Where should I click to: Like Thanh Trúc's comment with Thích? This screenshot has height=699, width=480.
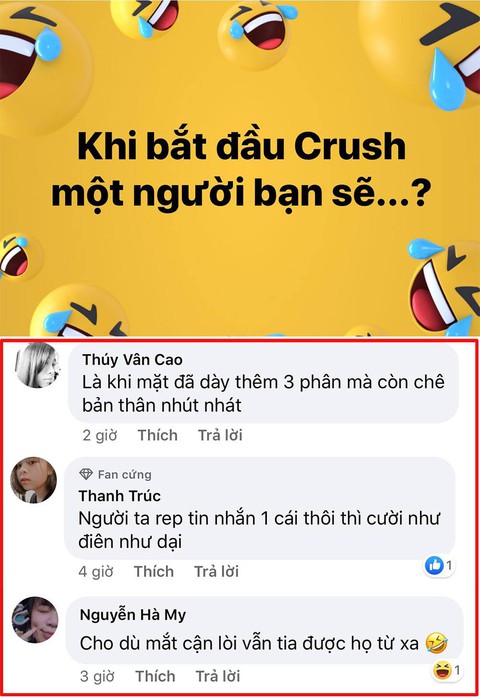pyautogui.click(x=154, y=572)
